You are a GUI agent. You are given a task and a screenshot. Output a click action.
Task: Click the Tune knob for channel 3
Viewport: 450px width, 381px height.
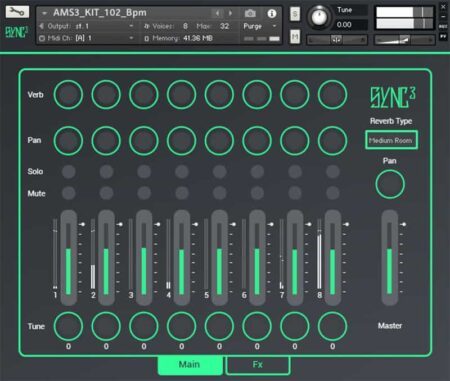click(144, 326)
